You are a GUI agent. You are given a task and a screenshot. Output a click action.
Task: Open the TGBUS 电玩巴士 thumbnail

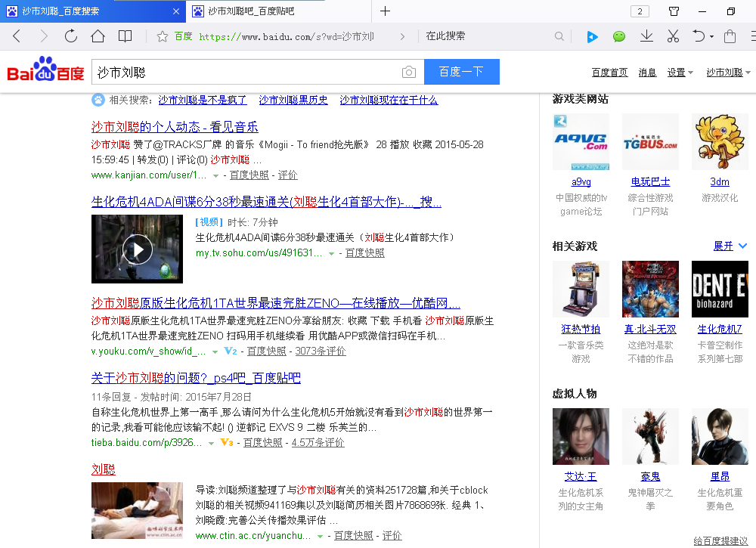pyautogui.click(x=650, y=141)
